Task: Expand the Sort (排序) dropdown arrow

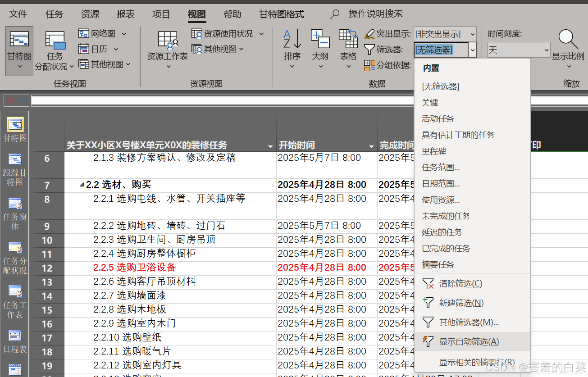Action: coord(292,67)
